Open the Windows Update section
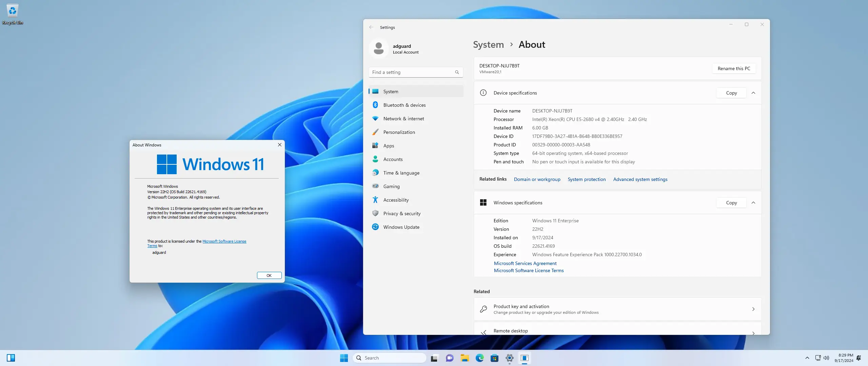The image size is (868, 366). click(401, 227)
